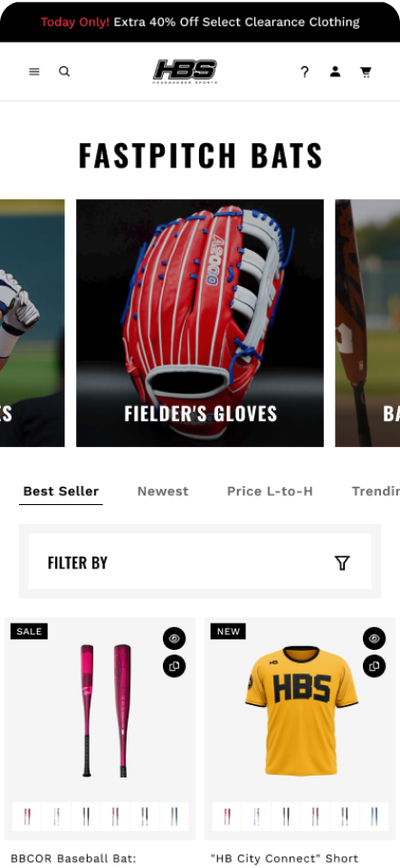Open the shopping cart icon
Screen dimensions: 400x868
click(x=366, y=72)
